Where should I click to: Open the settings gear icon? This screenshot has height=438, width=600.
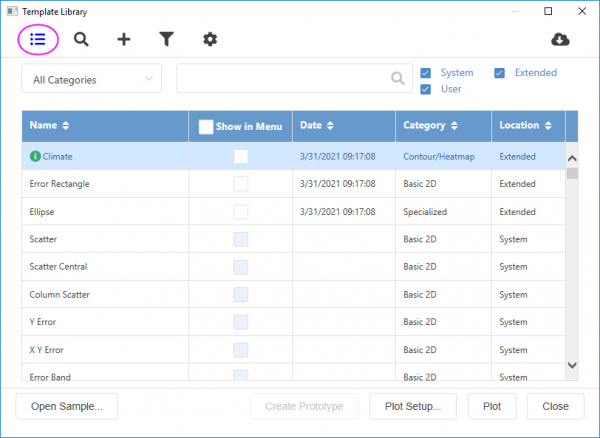210,40
